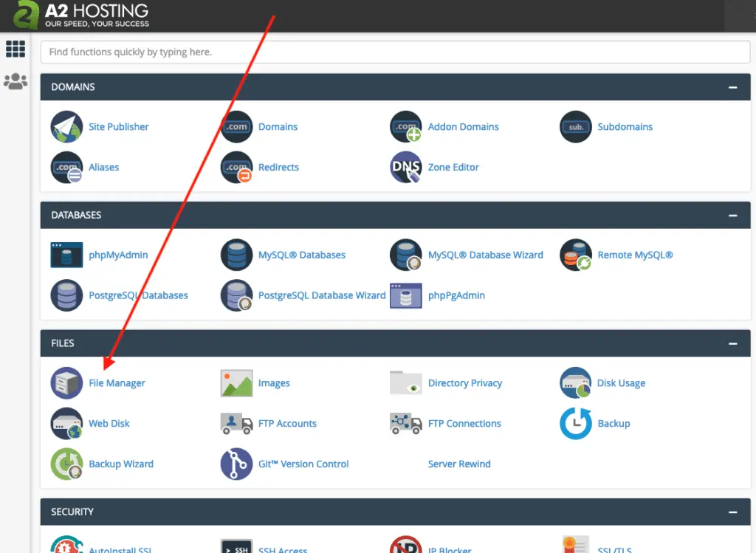Click the Disk Usage icon
Image resolution: width=756 pixels, height=553 pixels.
[x=575, y=382]
